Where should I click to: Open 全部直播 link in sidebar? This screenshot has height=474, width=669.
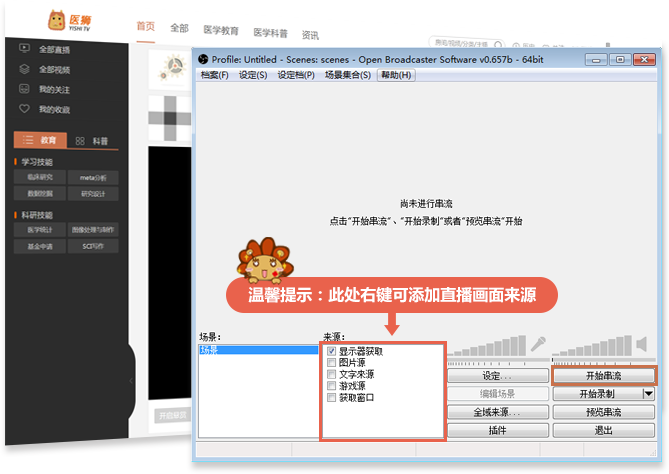54,49
